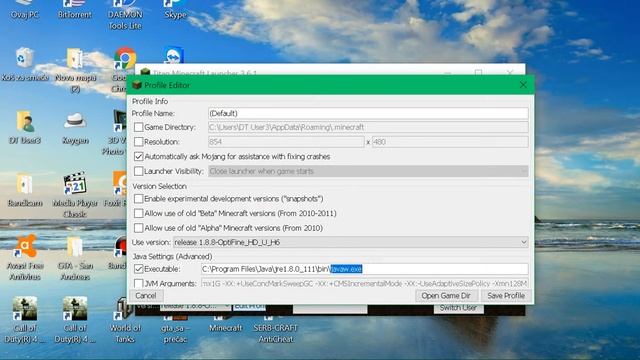Open the Skype desktop shortcut

pyautogui.click(x=175, y=9)
